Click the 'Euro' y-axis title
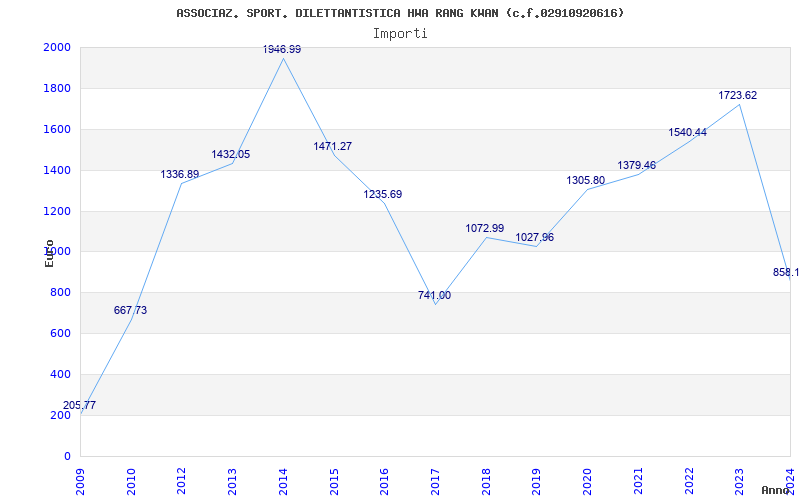Image resolution: width=800 pixels, height=500 pixels. (49, 254)
